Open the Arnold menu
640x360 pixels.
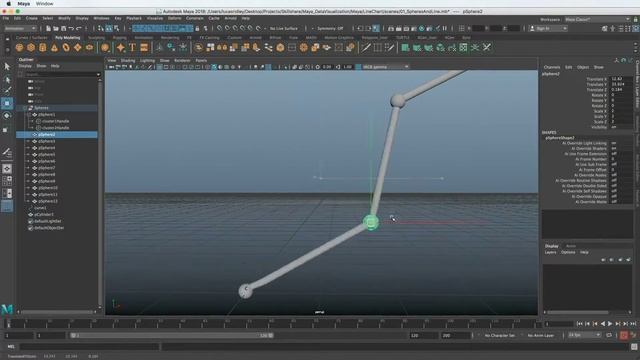[230, 18]
